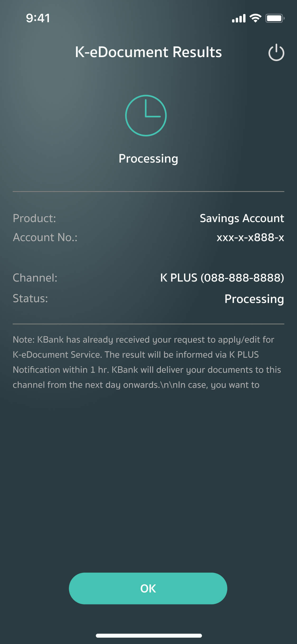
Task: Tap the cellular signal bars icon
Action: coord(239,19)
